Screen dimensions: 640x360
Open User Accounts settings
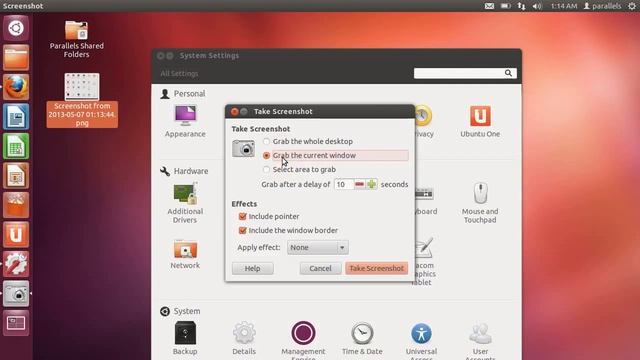coord(480,340)
